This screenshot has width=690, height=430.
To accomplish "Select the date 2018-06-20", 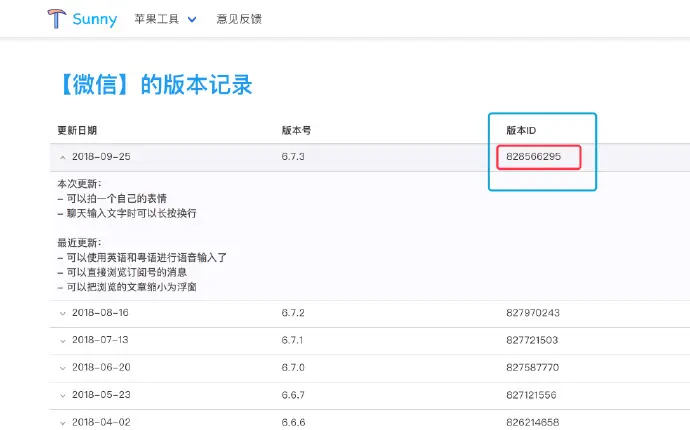I will [x=101, y=367].
